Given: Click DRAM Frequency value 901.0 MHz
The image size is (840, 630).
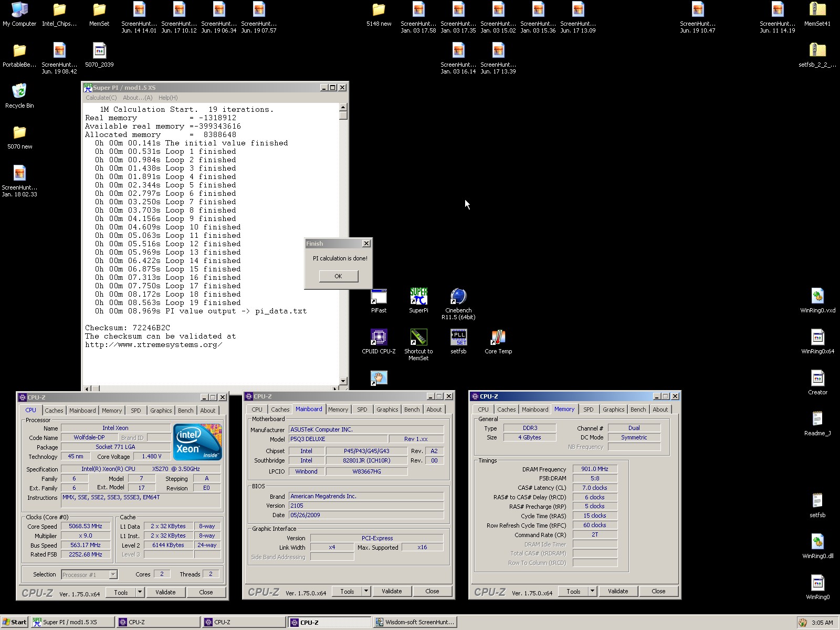Looking at the screenshot, I should click(x=595, y=469).
